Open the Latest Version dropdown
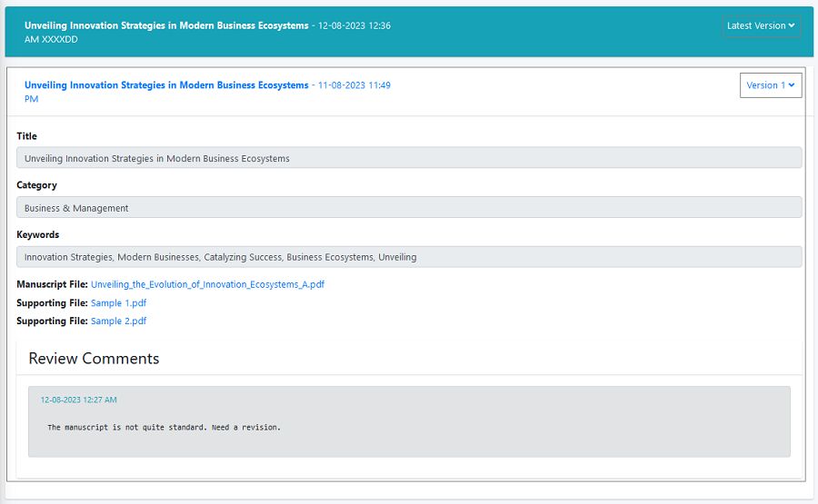 coord(761,26)
